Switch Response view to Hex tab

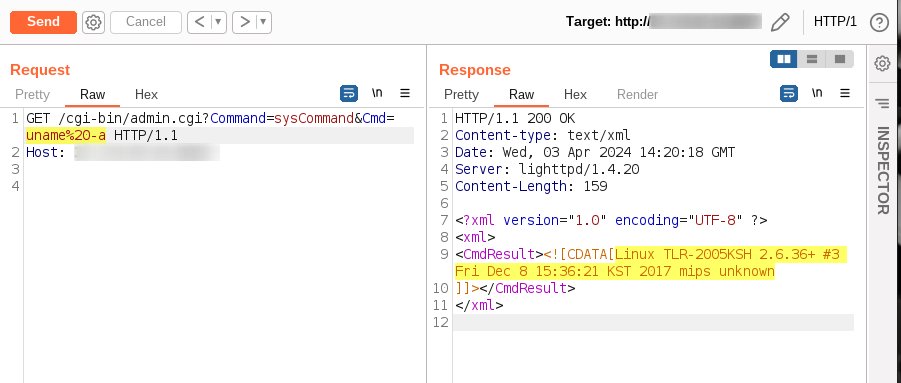(x=575, y=94)
